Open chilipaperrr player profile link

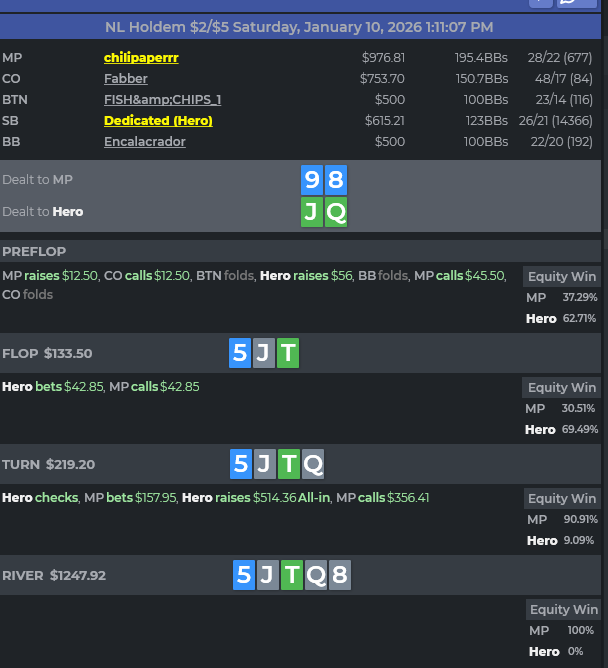(141, 58)
